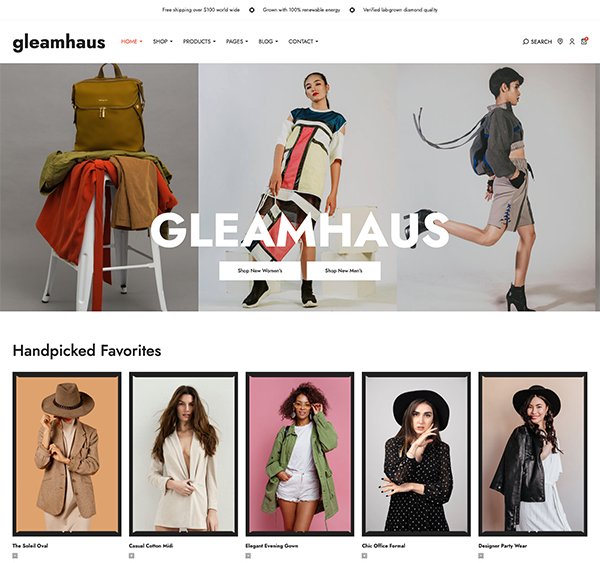Open the Contact menu item
The height and width of the screenshot is (563, 600).
click(x=303, y=41)
